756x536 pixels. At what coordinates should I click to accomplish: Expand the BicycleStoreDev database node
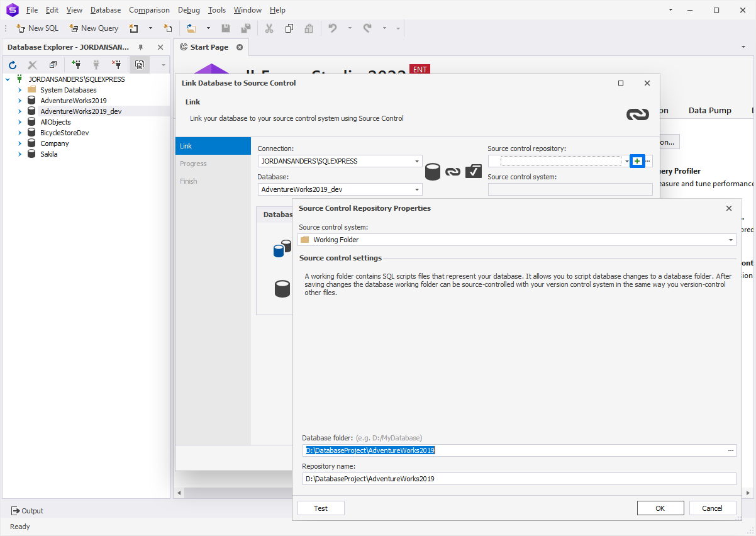click(x=19, y=133)
